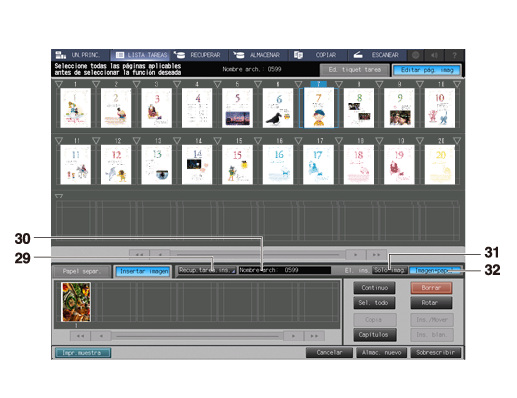Select page 7 thumbnail with boy
Screen dimensions: 517x398
318,108
